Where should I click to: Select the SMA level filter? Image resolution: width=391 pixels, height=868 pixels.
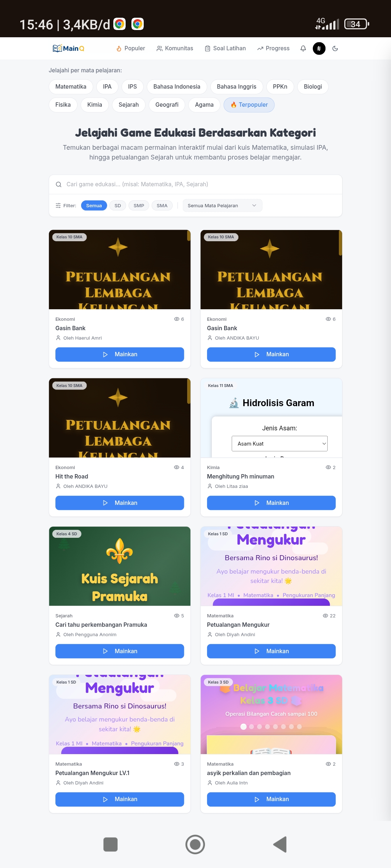[162, 205]
